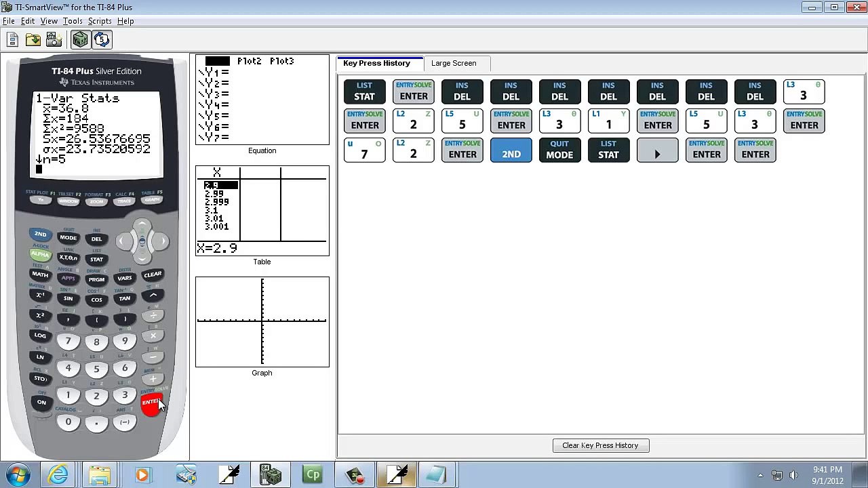Screen dimensions: 868x488
Task: Tap the STAT key on the calculator keypad
Action: pos(96,260)
